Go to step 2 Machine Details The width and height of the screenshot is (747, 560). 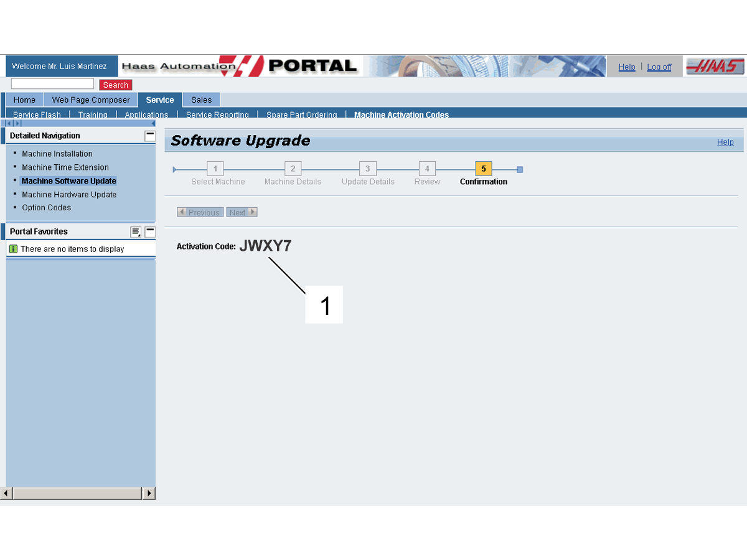pyautogui.click(x=293, y=169)
